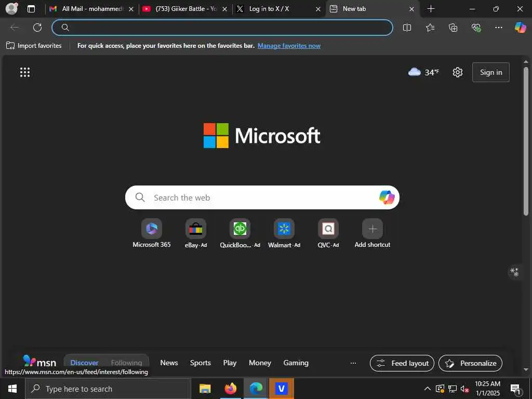Viewport: 532px width, 399px height.
Task: Open the Windows Start menu
Action: pos(12,389)
